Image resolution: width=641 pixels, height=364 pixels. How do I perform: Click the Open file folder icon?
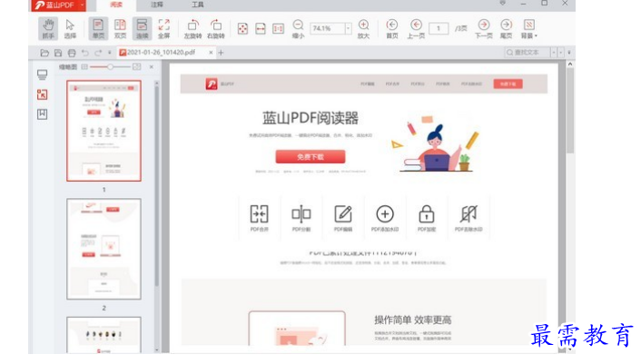44,53
